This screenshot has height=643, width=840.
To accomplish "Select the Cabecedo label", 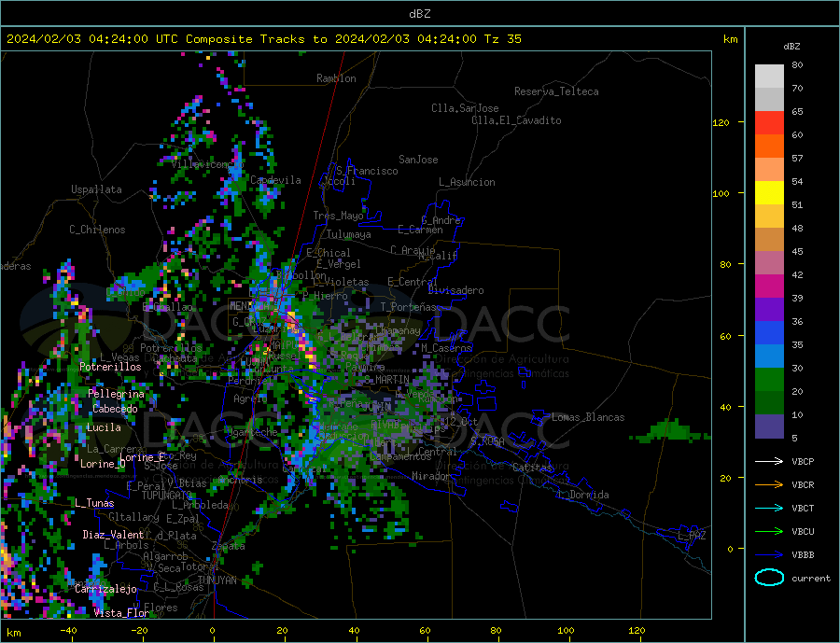I will (x=115, y=409).
